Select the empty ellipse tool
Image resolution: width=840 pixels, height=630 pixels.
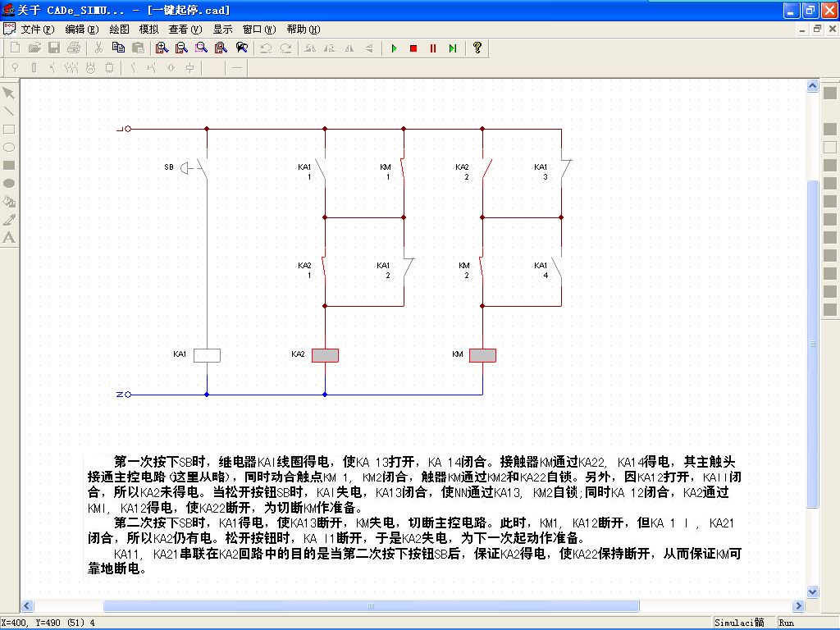tap(8, 148)
